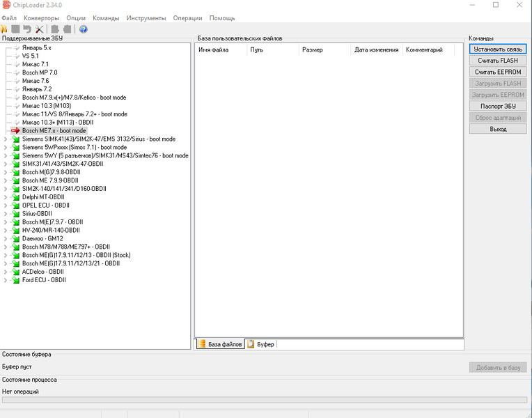This screenshot has width=532, height=418.
Task: Click the wrench and screwdriver settings icon
Action: click(39, 29)
